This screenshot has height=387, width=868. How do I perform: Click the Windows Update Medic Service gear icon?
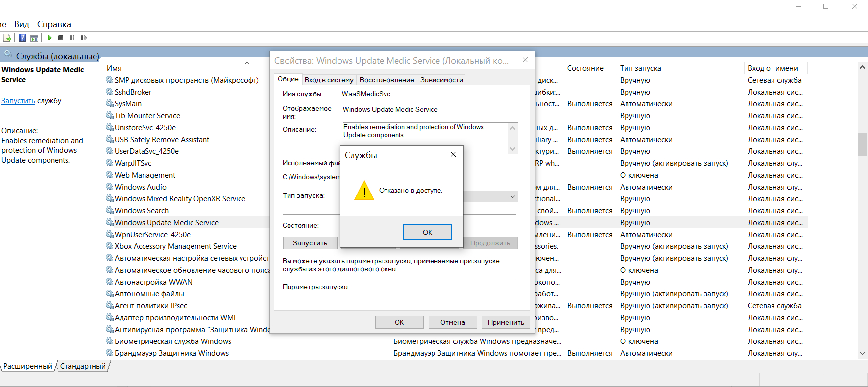109,222
